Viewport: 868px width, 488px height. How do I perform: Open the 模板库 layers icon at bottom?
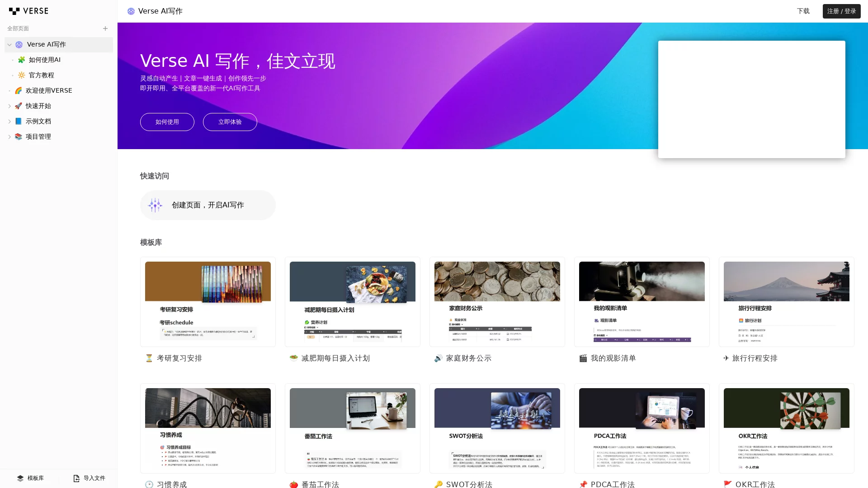coord(20,478)
